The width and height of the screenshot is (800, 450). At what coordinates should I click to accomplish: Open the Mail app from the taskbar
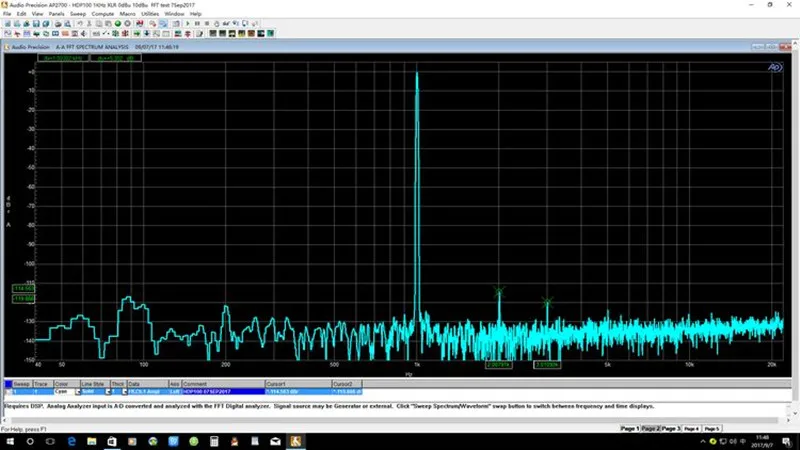tap(275, 441)
